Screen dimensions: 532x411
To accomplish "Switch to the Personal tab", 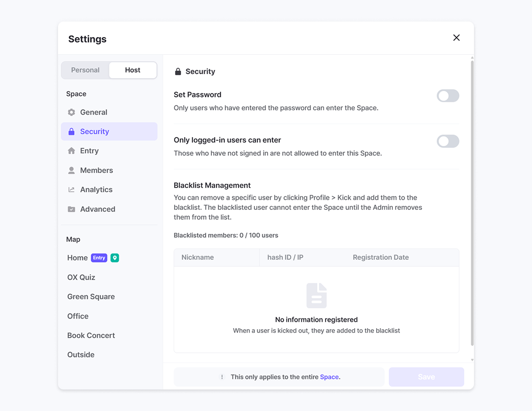I will (x=85, y=70).
